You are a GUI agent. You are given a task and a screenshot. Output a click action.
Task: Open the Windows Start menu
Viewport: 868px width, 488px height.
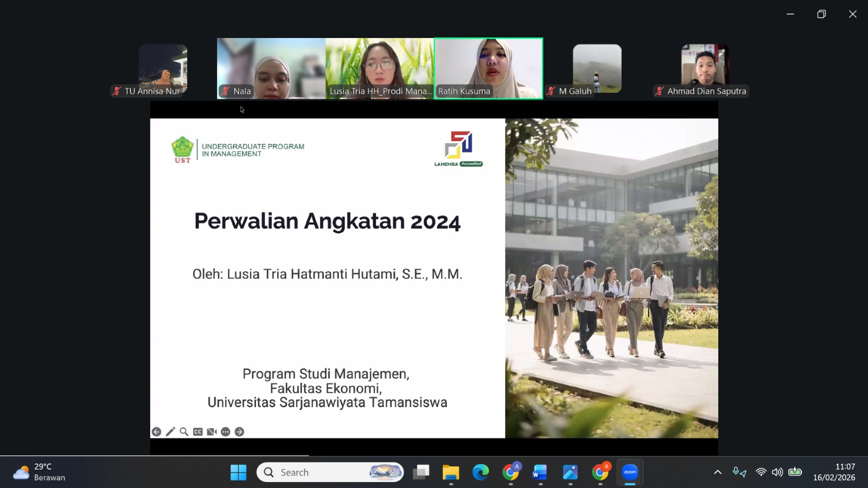point(238,472)
